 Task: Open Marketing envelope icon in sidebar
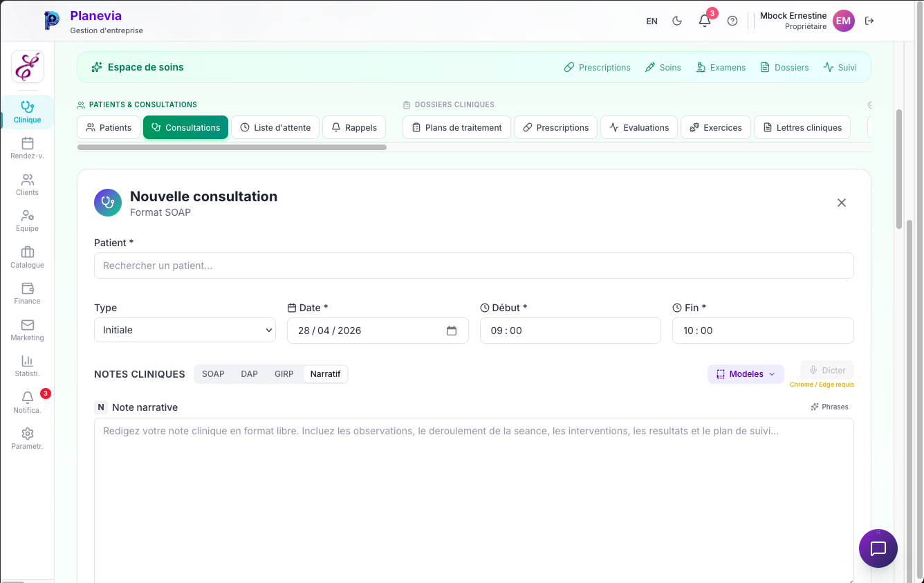[27, 325]
